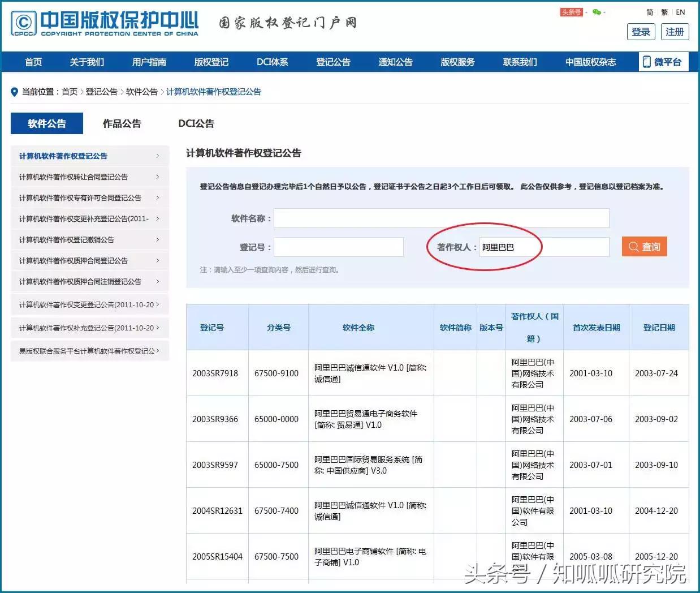Switch to traditional Chinese via 繁 link
This screenshot has width=700, height=593.
pos(664,12)
